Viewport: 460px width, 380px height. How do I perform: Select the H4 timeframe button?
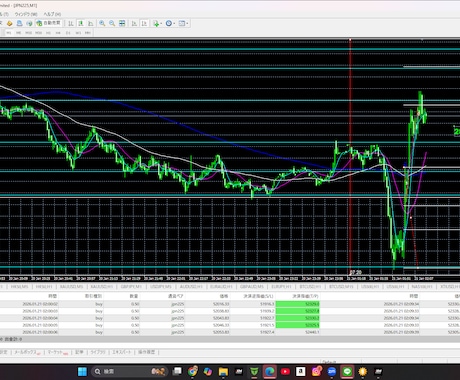coord(58,33)
